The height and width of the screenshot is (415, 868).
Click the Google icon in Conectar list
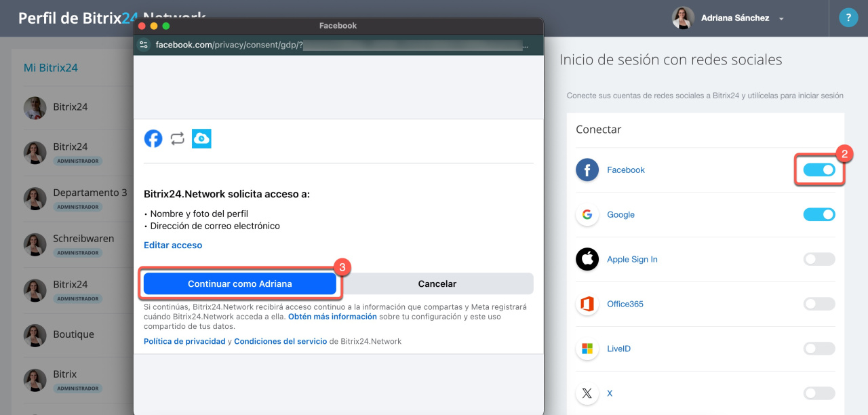pyautogui.click(x=587, y=214)
